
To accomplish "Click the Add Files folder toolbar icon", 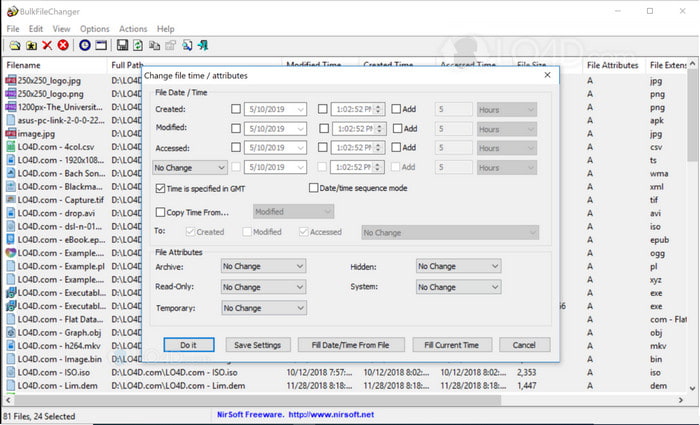I will (15, 46).
